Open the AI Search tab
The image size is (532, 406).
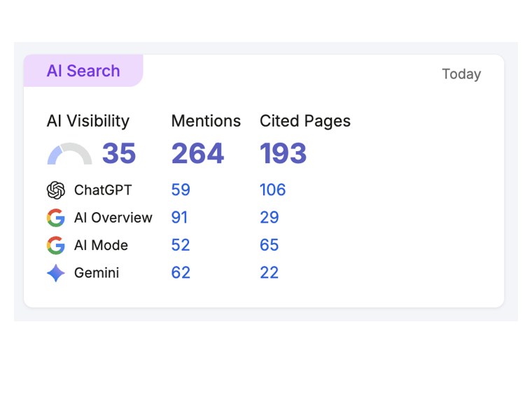coord(83,71)
